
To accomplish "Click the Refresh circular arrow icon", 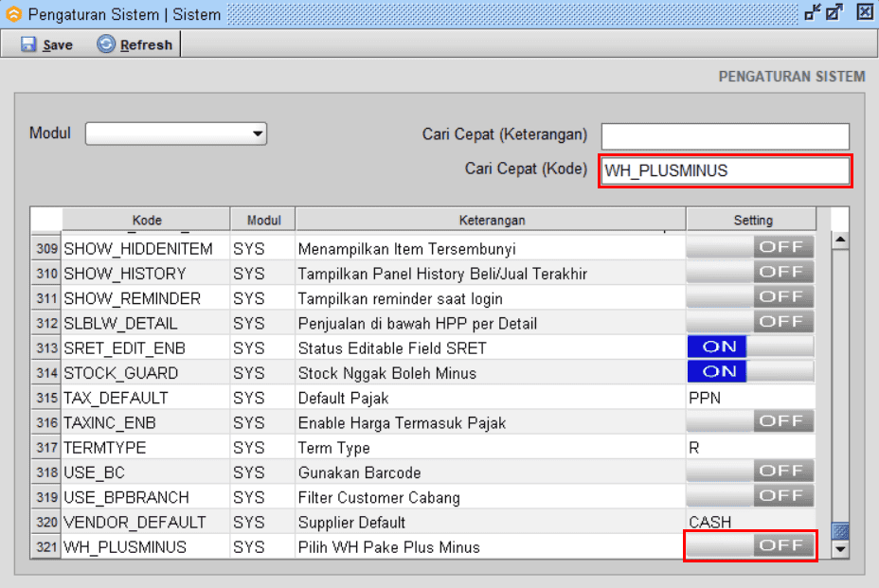I will tap(106, 45).
